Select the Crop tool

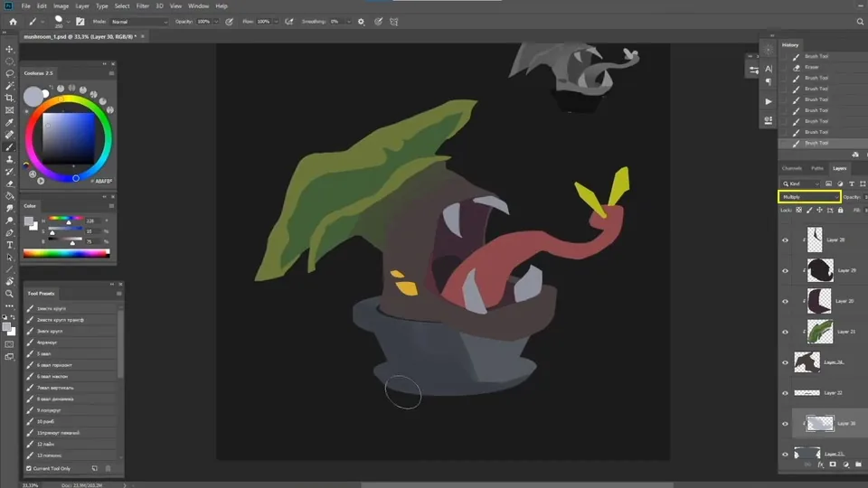9,98
